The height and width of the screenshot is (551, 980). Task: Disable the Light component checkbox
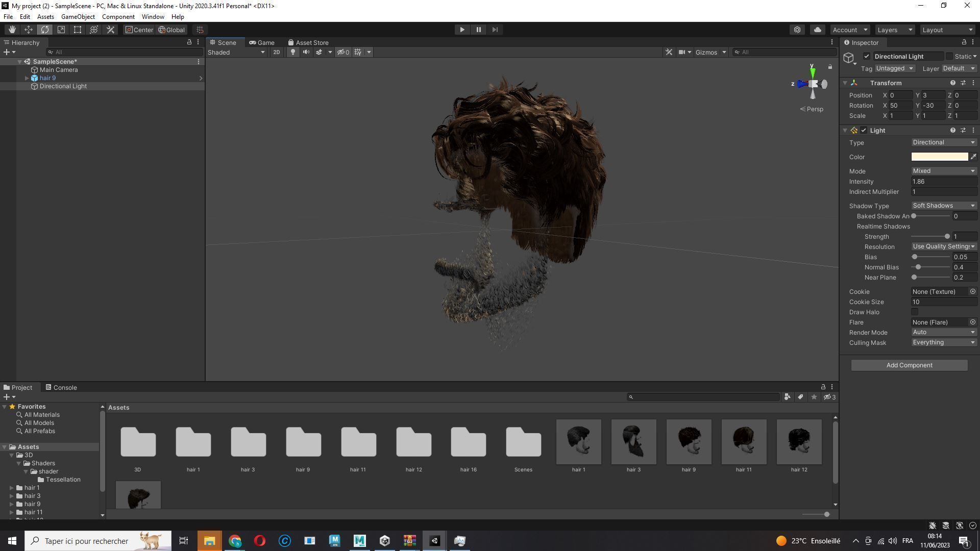pyautogui.click(x=864, y=130)
